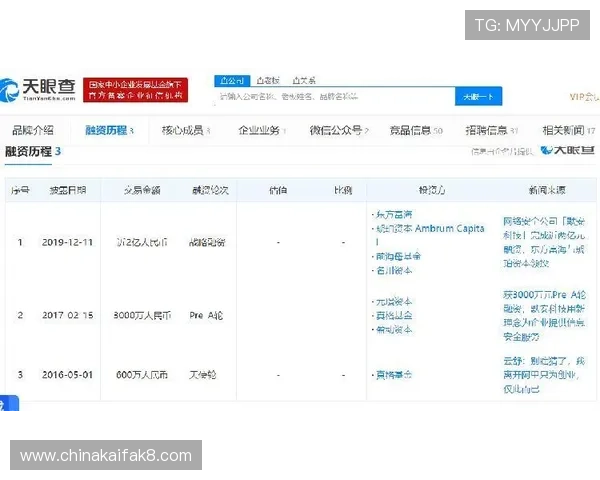Viewport: 600px width, 480px height.
Task: Open the third investor link in the 2017-02-15 row
Action: pos(394,330)
